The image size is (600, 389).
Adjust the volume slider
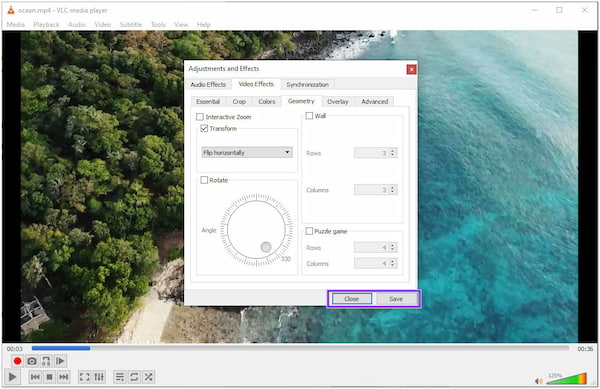[x=566, y=378]
